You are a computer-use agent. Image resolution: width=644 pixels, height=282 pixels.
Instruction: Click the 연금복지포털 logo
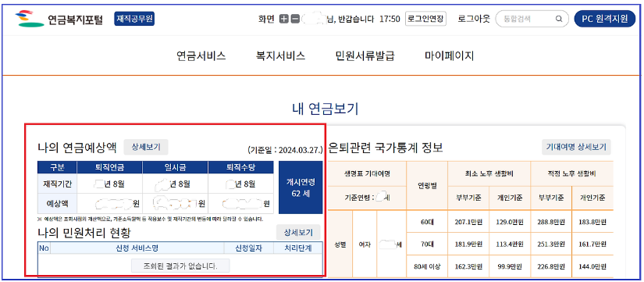click(59, 19)
